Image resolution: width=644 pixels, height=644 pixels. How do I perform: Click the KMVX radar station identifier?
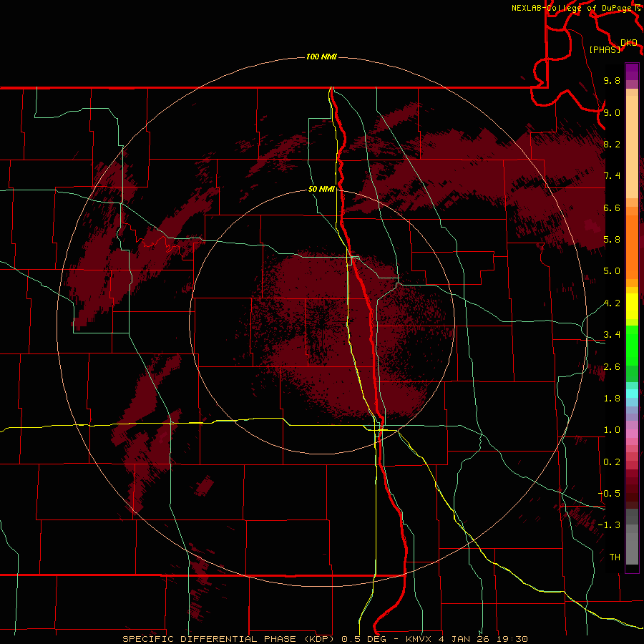[x=419, y=639]
